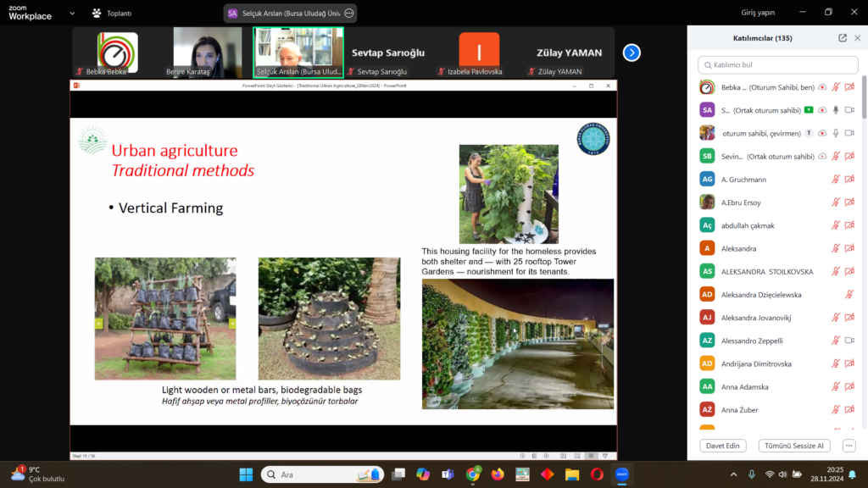Toggle mute icon for Aleksandra Dzięcielewska
This screenshot has height=488, width=868.
(x=849, y=294)
